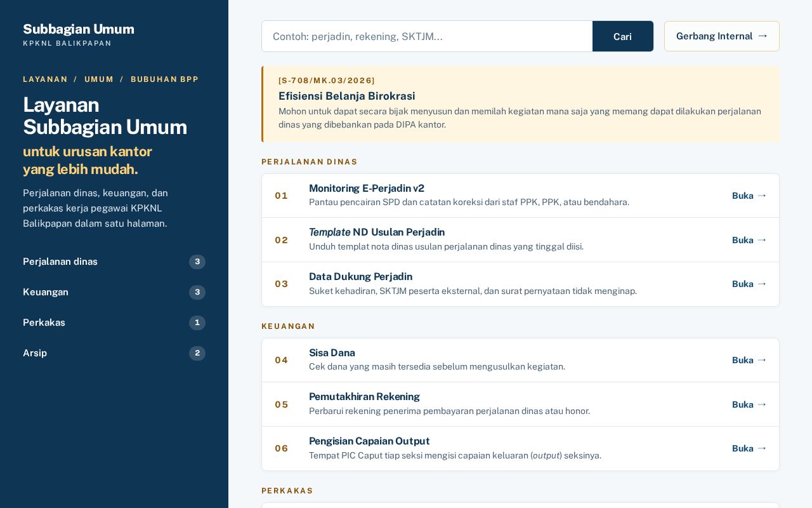
Task: Click the Keuangan count badge 3
Action: click(x=197, y=292)
